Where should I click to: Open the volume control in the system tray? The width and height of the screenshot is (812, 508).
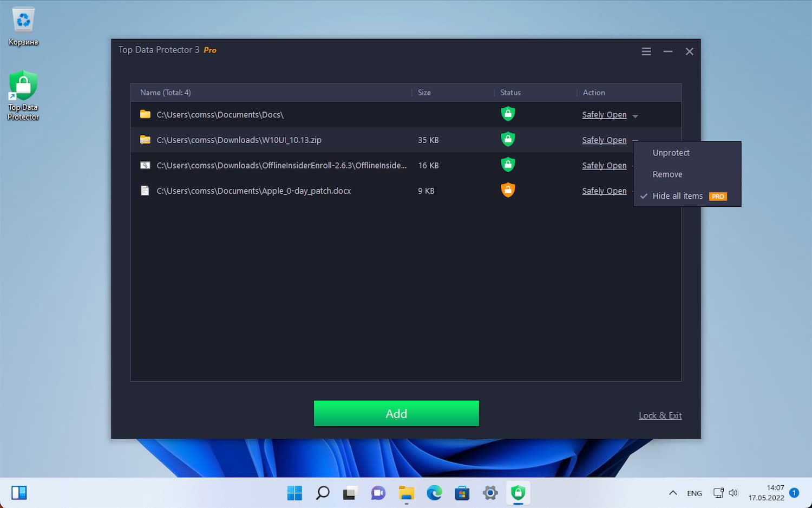[x=734, y=493]
